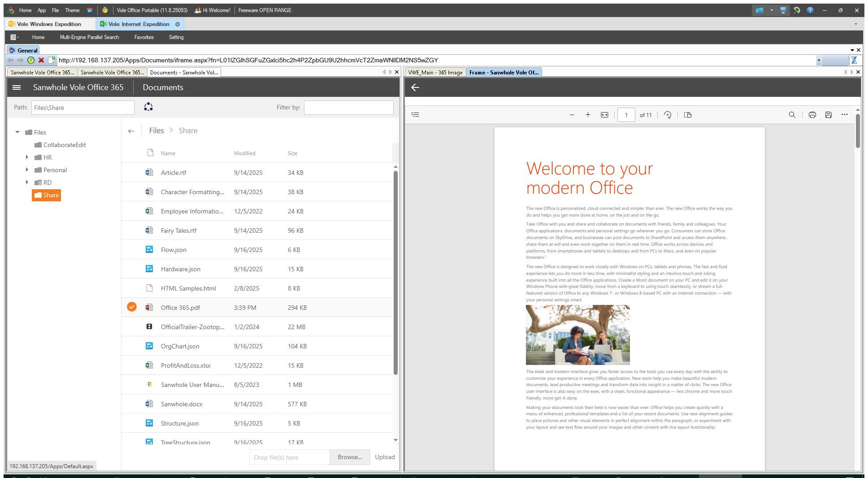Print the PDF using the printer icon
This screenshot has height=478, width=868.
812,115
